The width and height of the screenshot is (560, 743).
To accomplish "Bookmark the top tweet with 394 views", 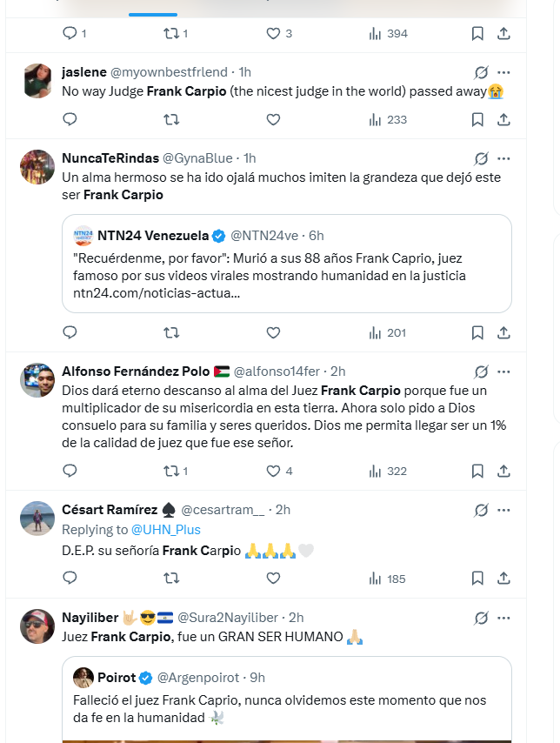I will pos(477,34).
